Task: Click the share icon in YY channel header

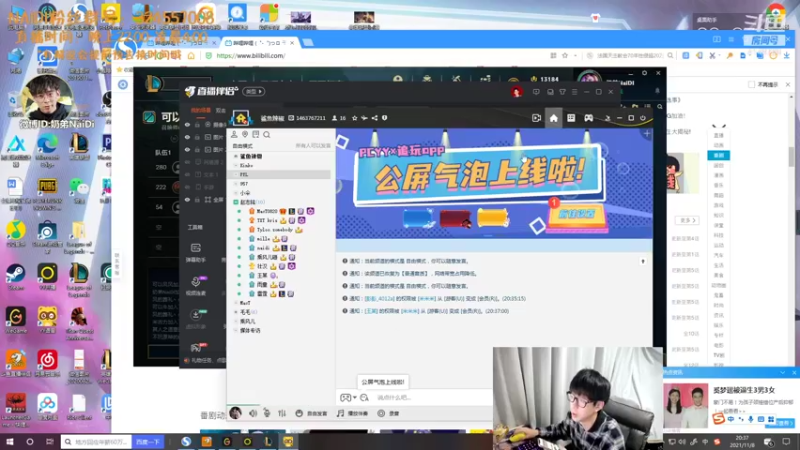Action: point(374,118)
